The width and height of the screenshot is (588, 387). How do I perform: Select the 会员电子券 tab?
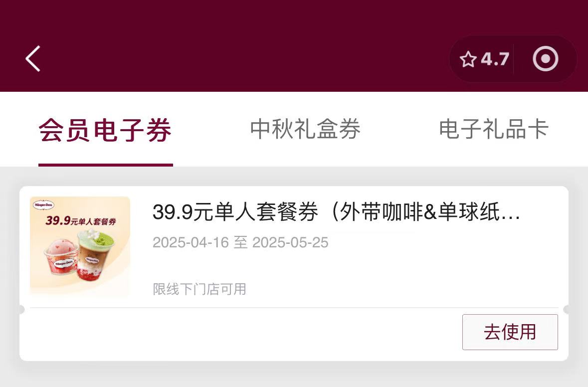105,130
